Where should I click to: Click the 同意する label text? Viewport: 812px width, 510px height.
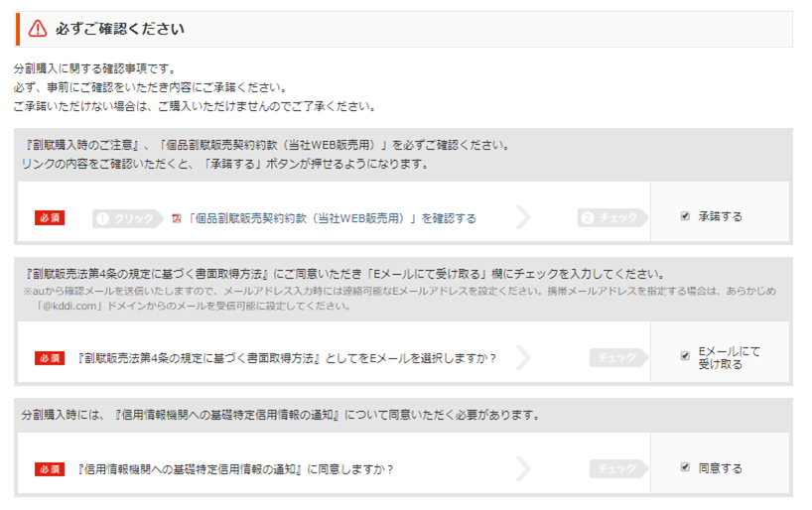[x=720, y=468]
